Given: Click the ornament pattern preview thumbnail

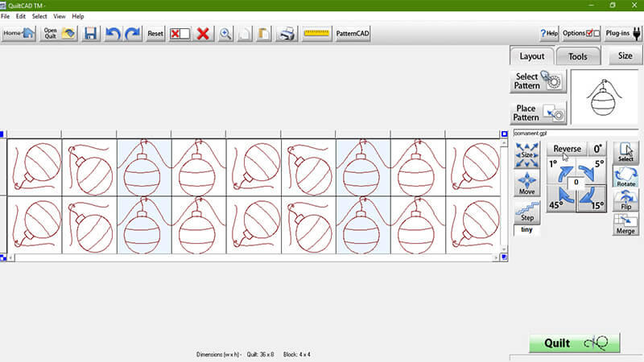Looking at the screenshot, I should pos(604,97).
